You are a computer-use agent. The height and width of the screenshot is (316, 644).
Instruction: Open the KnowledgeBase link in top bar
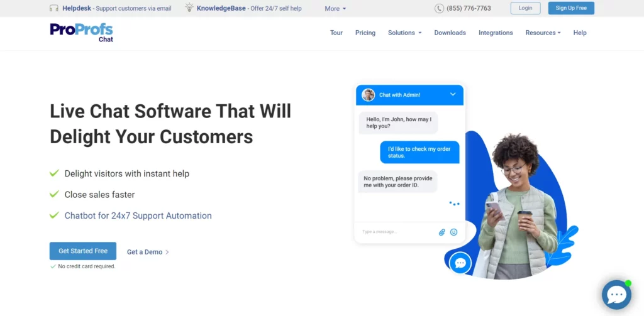[x=221, y=8]
